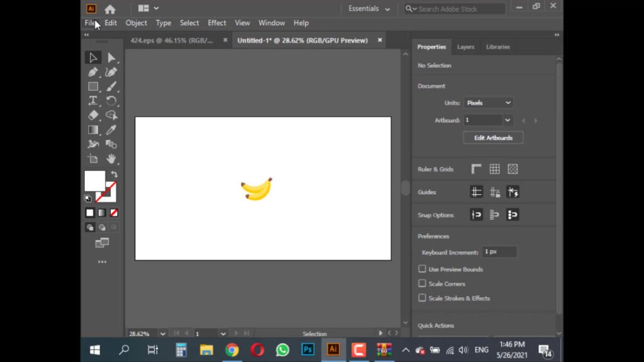Image resolution: width=644 pixels, height=362 pixels.
Task: Swap fill and stroke colors
Action: point(114,175)
